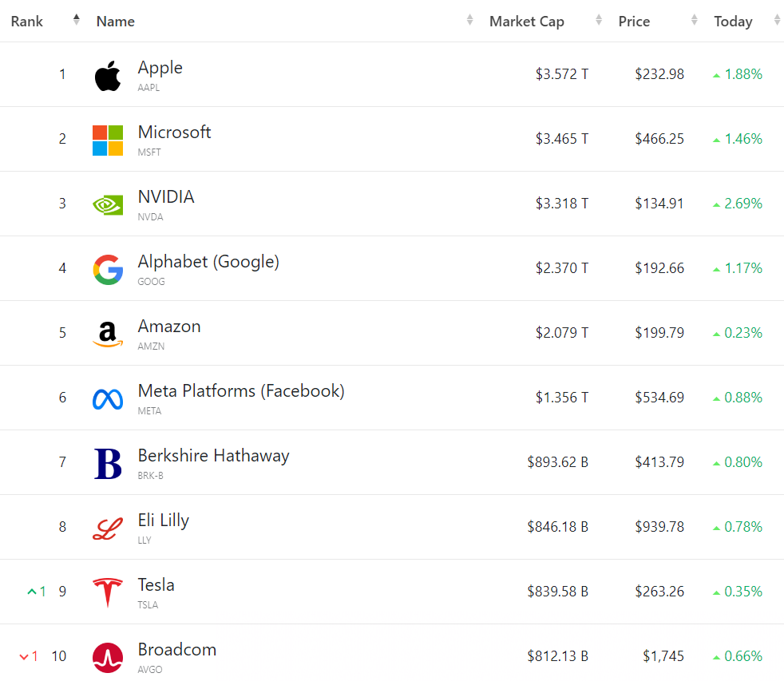Image resolution: width=784 pixels, height=681 pixels.
Task: Click the Berkshire Hathaway B logo
Action: 108,464
